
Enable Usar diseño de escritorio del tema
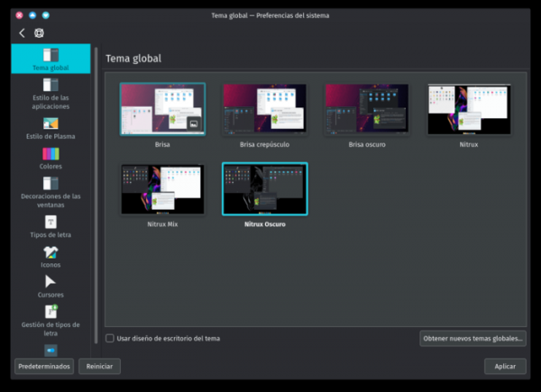tap(110, 339)
